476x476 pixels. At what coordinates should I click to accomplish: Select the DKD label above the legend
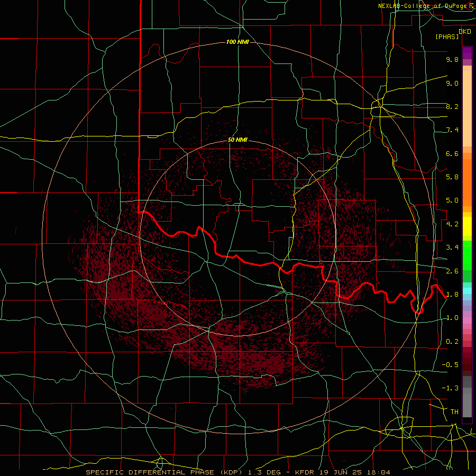(x=465, y=32)
